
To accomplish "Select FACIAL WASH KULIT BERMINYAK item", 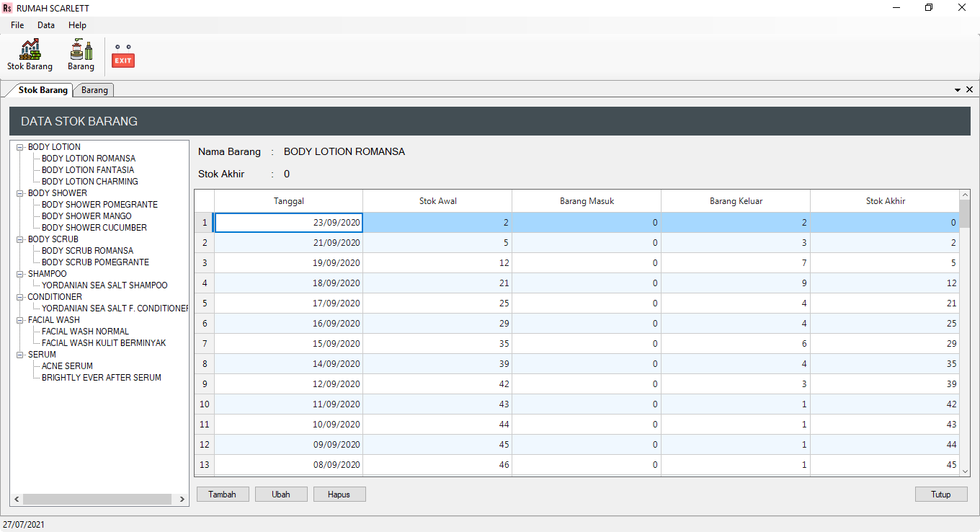I will (104, 343).
